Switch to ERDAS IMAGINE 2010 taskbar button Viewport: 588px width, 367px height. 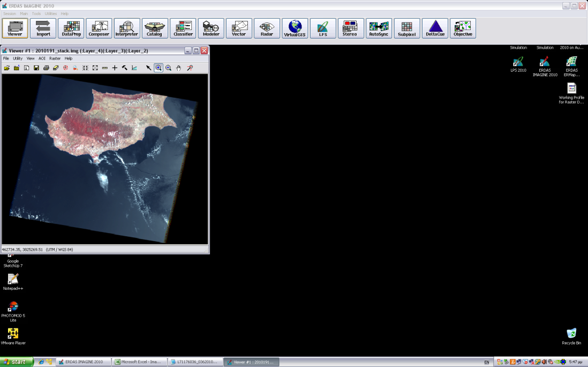(84, 362)
